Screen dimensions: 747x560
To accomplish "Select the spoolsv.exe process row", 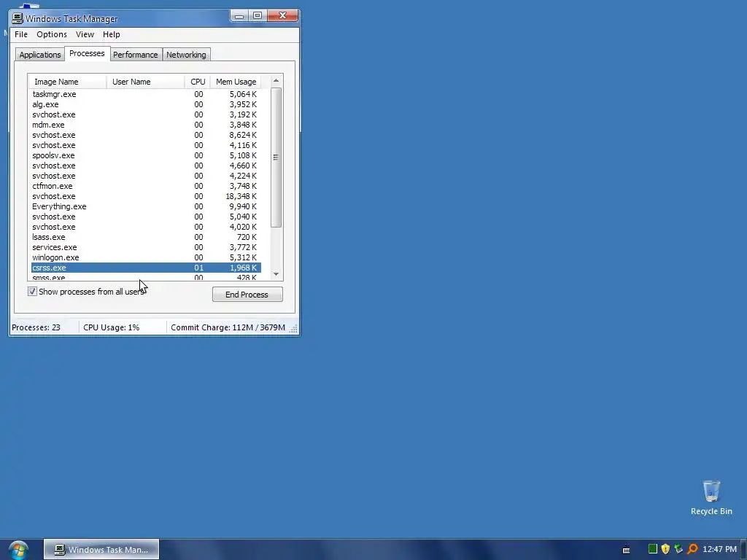I will 146,156.
